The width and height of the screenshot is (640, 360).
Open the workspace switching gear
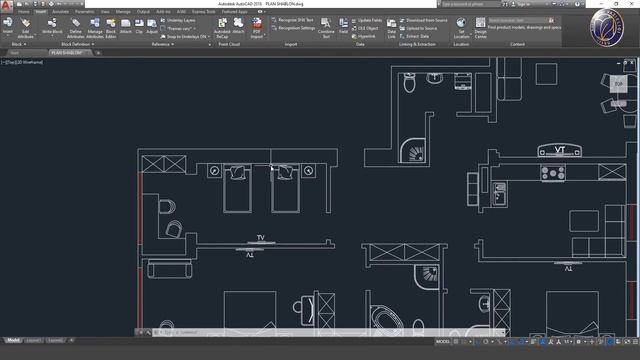pos(578,342)
